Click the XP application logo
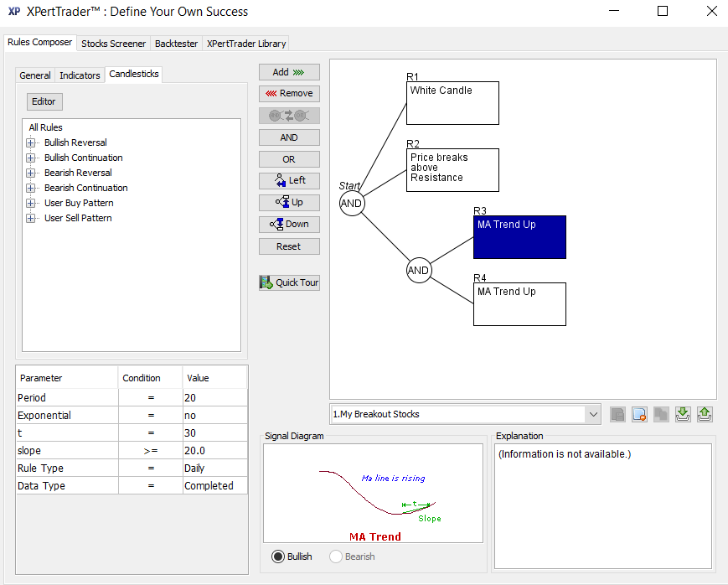 [14, 11]
